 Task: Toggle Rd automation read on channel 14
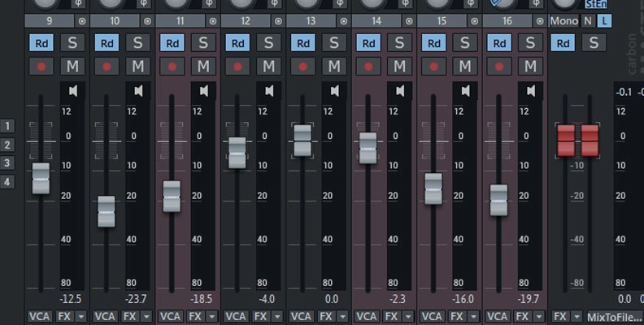point(368,43)
